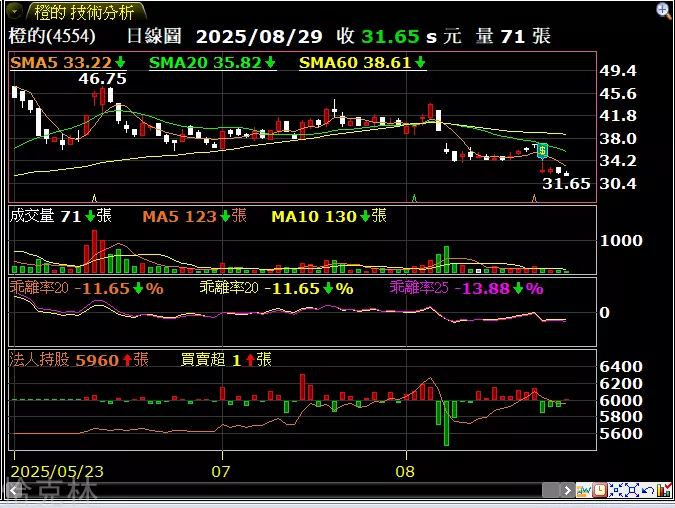675x508 pixels.
Task: Click the MA5 123 volume label
Action: click(x=194, y=216)
